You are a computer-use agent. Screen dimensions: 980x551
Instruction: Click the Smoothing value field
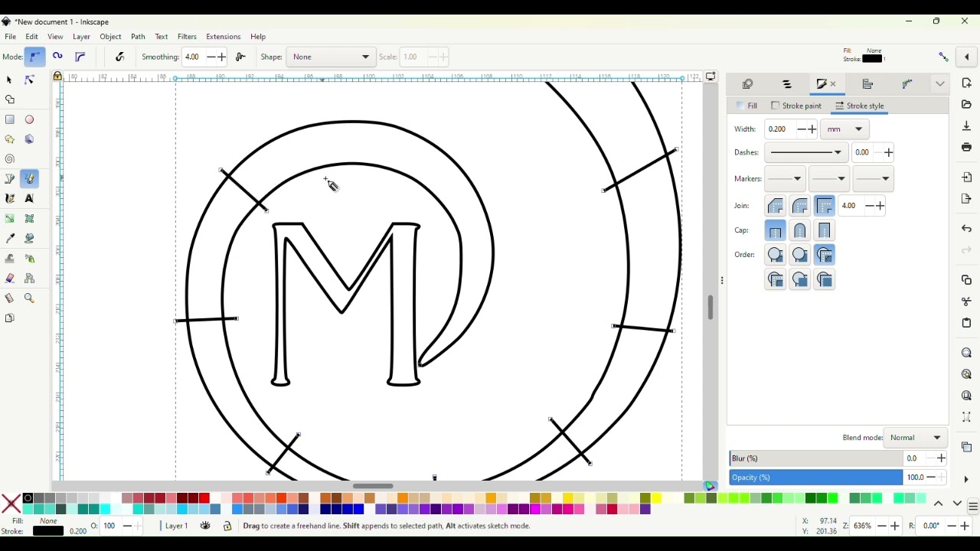(x=194, y=57)
